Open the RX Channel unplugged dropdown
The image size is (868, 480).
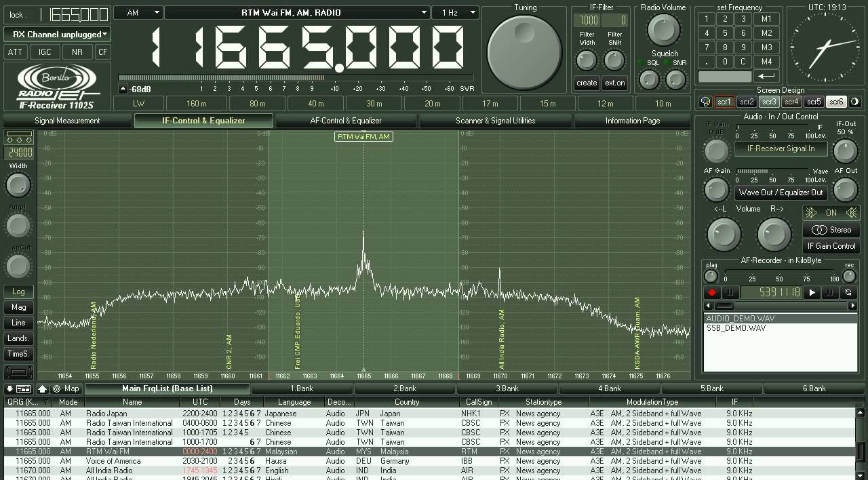tap(57, 34)
